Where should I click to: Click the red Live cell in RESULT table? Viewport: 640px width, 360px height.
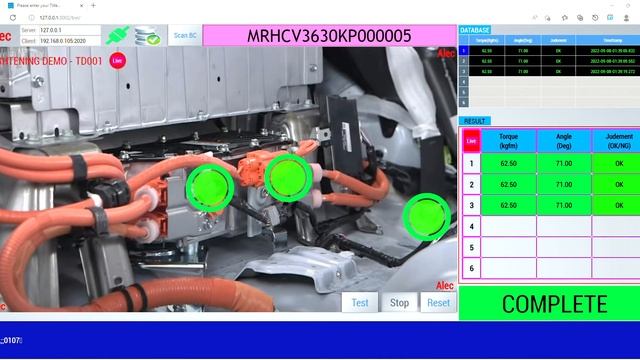click(471, 141)
